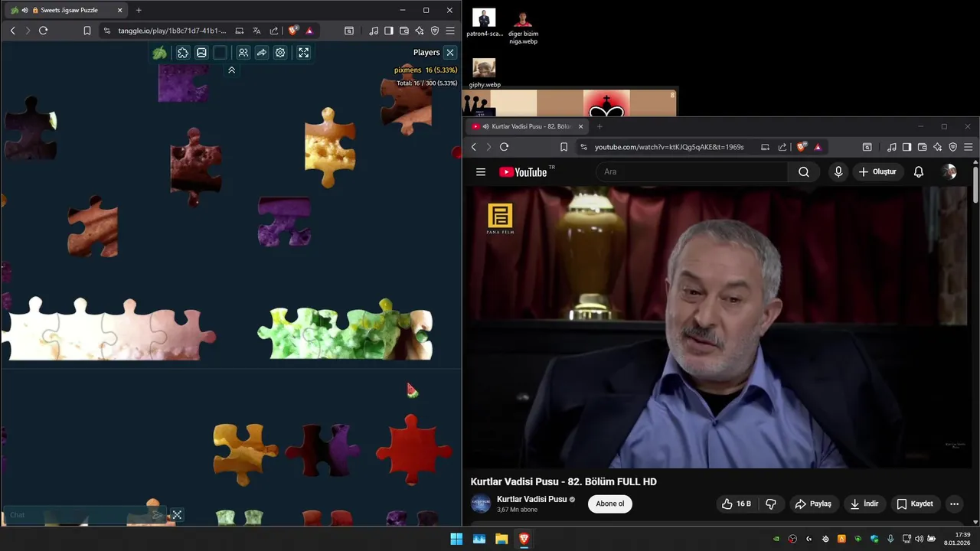Select the yellow cheese-like puzzle piece near top
This screenshot has height=551, width=980.
[329, 148]
